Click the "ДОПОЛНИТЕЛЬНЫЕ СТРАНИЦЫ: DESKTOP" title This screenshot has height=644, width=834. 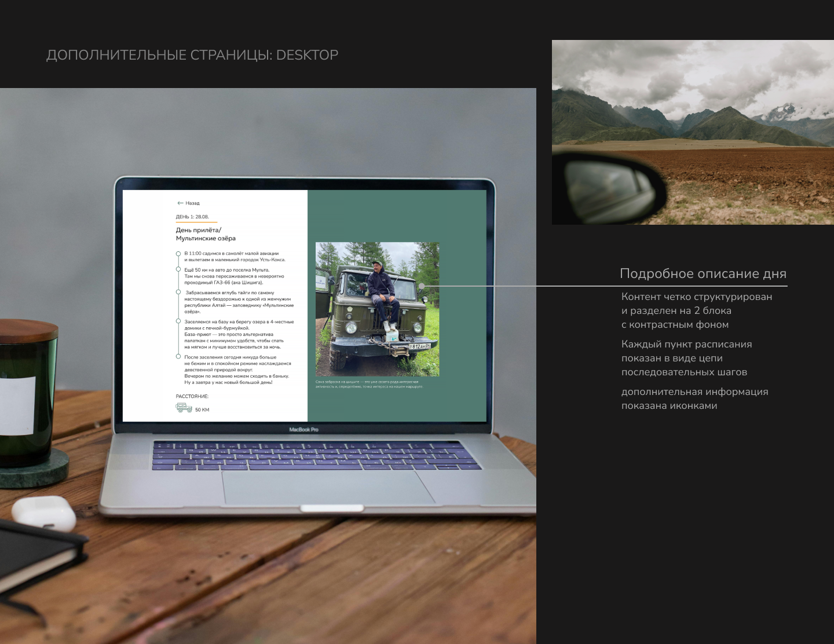click(192, 55)
